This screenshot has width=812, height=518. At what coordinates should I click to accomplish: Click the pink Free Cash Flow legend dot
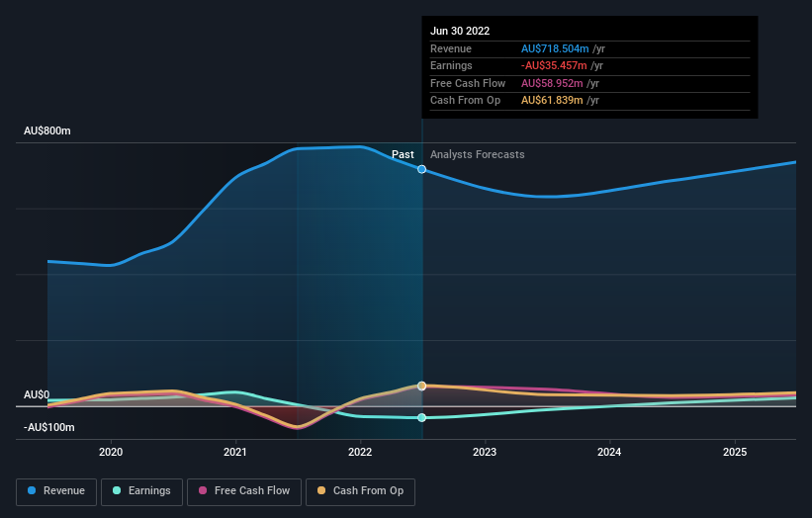[x=203, y=490]
